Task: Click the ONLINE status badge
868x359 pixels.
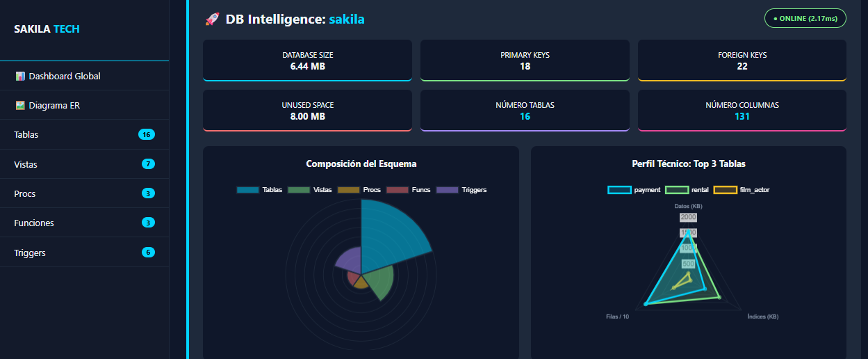Action: click(x=805, y=18)
